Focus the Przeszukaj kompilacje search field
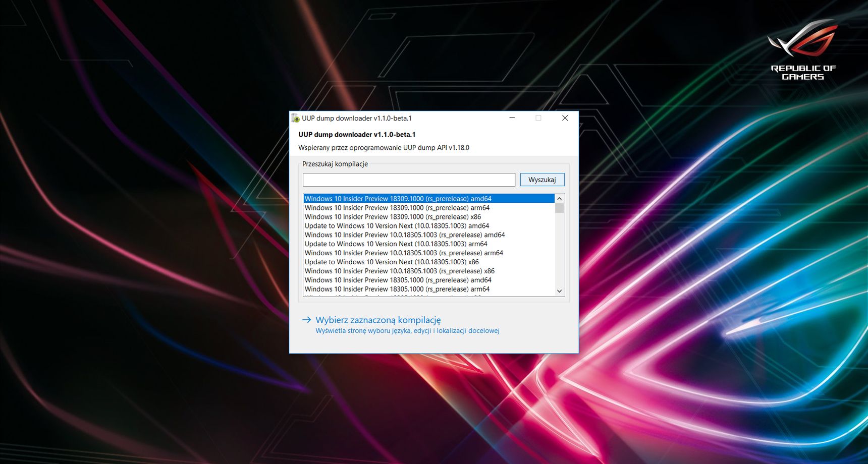Image resolution: width=868 pixels, height=464 pixels. coord(409,180)
